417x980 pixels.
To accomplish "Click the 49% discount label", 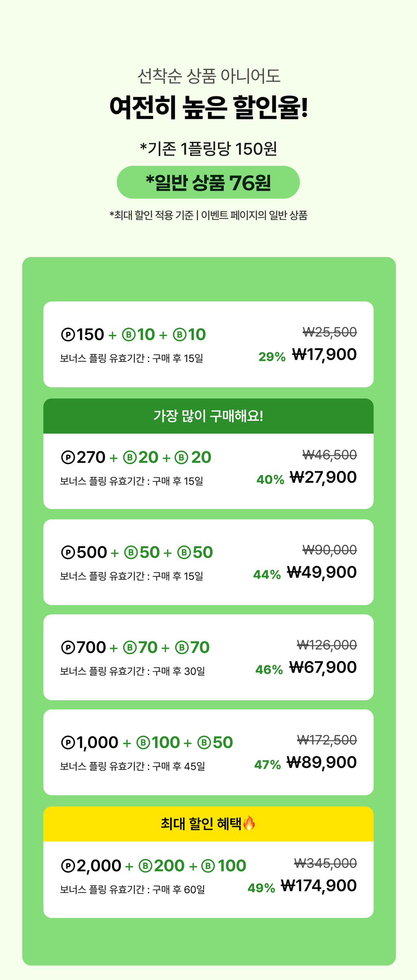I will point(261,888).
